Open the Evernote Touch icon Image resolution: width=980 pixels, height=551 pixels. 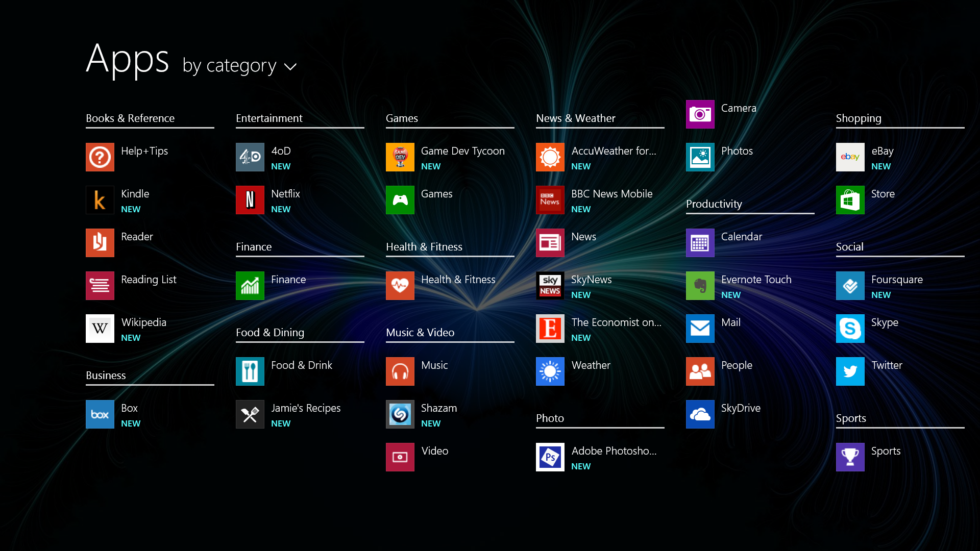pyautogui.click(x=700, y=286)
